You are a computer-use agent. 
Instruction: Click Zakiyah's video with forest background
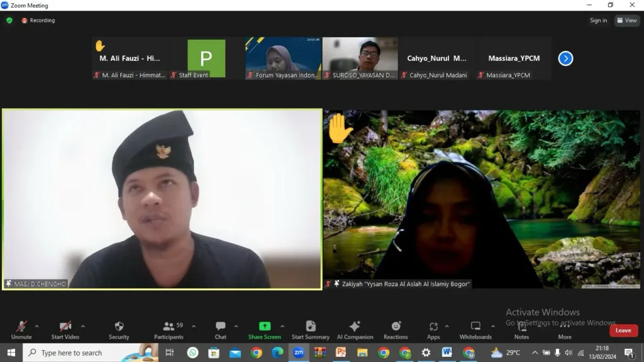tap(482, 199)
